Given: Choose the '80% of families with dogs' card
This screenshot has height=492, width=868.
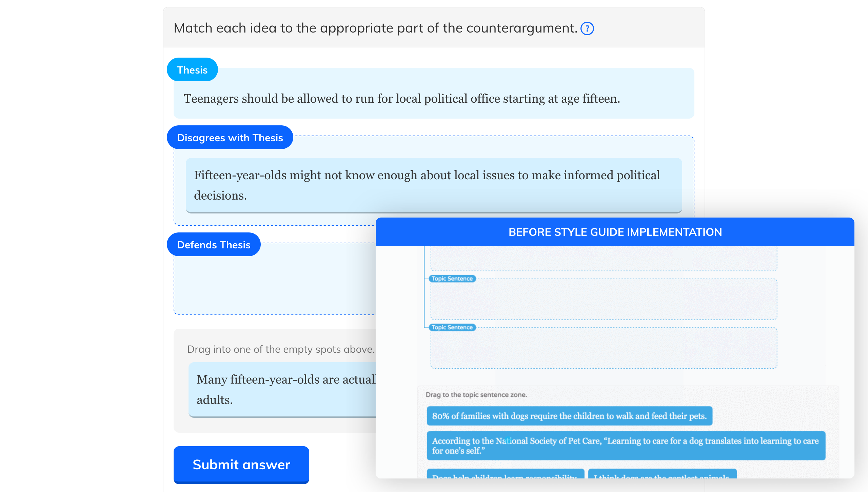Looking at the screenshot, I should (x=569, y=416).
